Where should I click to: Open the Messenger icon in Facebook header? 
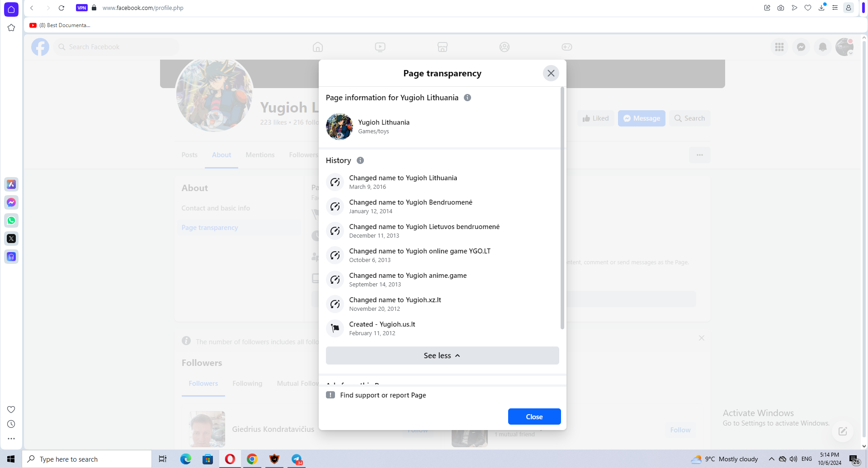(x=801, y=47)
